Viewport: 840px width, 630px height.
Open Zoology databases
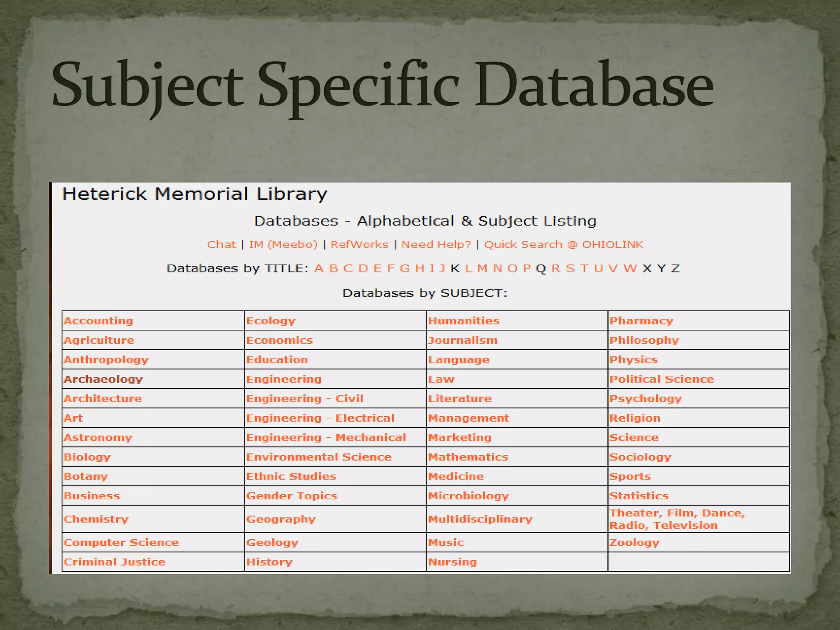[x=635, y=543]
